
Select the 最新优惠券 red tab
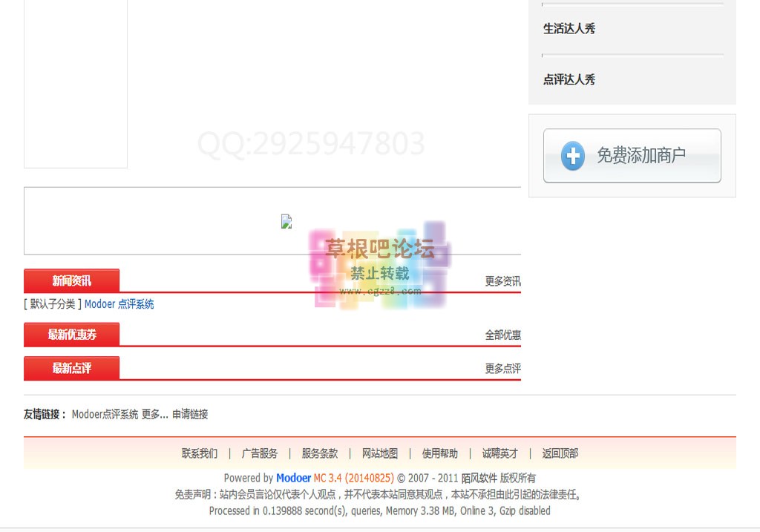click(x=71, y=335)
